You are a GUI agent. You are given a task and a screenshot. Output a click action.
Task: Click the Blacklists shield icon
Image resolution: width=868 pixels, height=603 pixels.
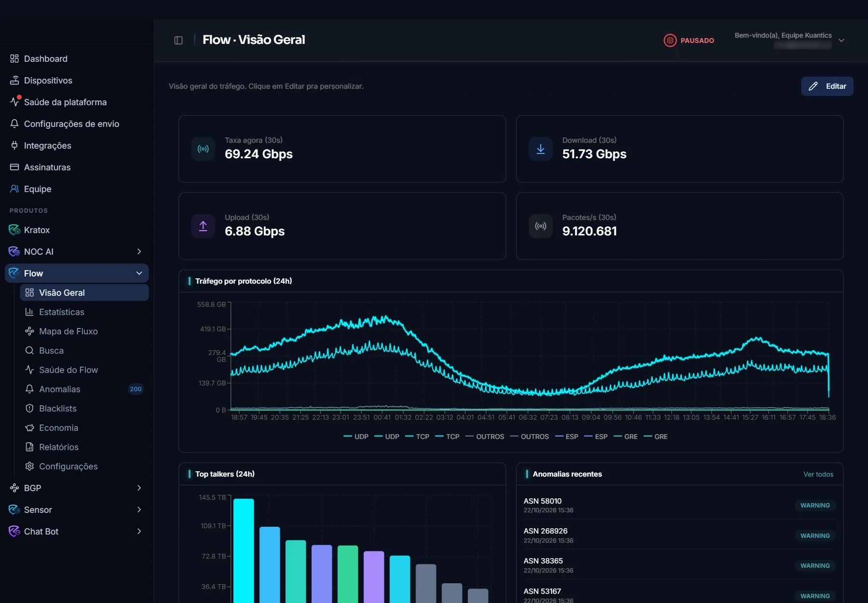tap(29, 409)
